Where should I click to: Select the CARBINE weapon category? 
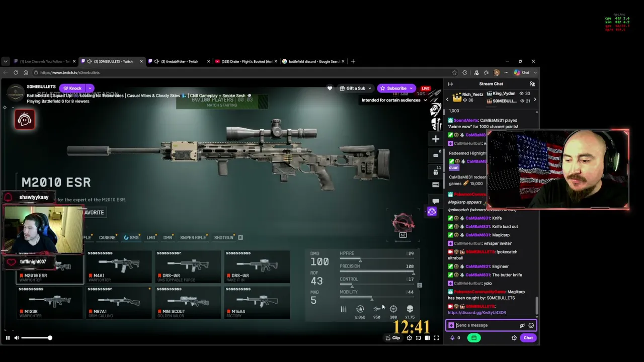(x=107, y=238)
